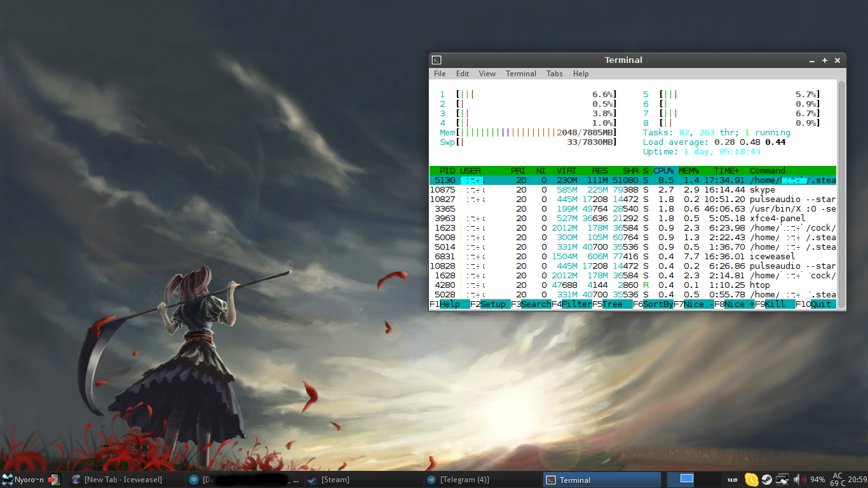Sort by the NI column header
Image resolution: width=868 pixels, height=488 pixels.
pyautogui.click(x=541, y=171)
